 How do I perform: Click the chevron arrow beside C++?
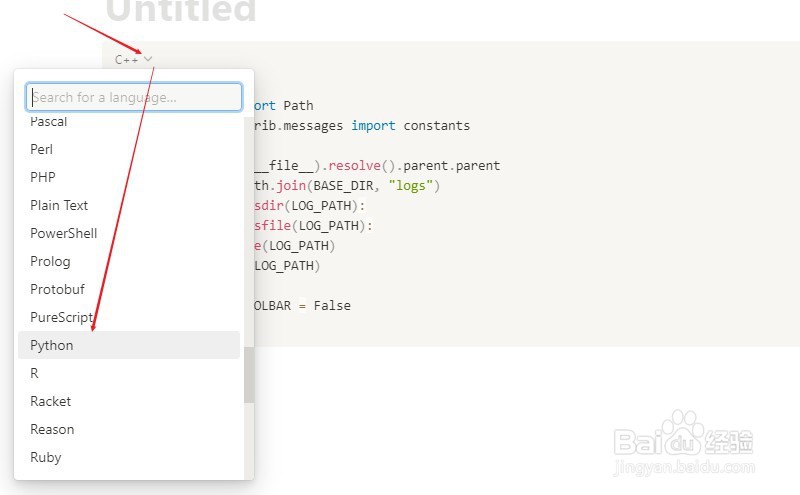pyautogui.click(x=148, y=60)
